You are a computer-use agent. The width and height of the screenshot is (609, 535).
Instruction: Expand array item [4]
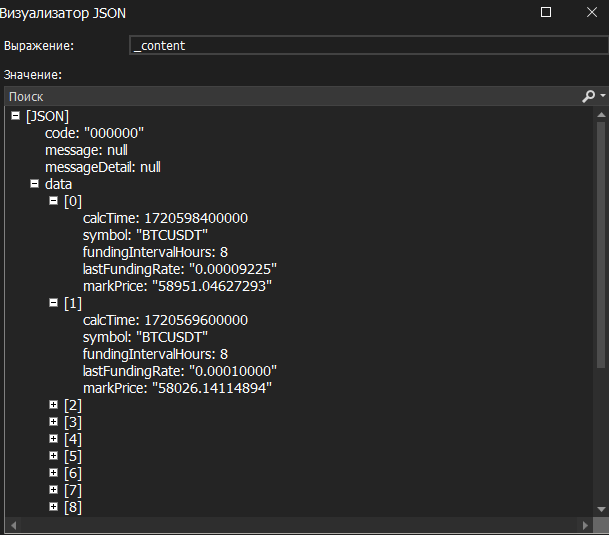54,439
